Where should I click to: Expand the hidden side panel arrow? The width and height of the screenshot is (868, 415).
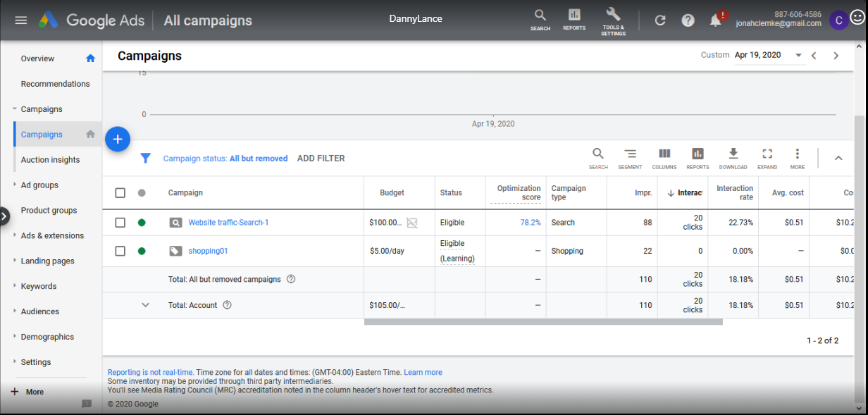(4, 216)
